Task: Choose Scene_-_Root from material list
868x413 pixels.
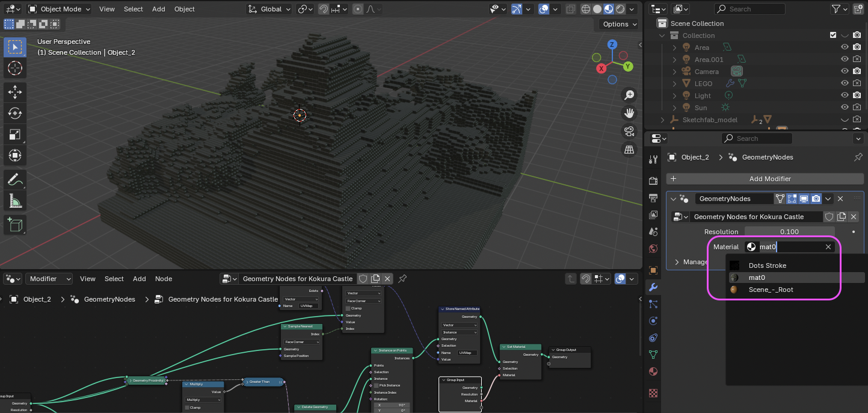Action: click(x=771, y=290)
